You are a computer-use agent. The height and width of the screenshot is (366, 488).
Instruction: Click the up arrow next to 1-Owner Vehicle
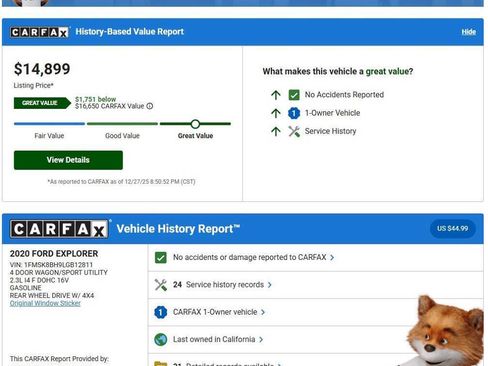(276, 113)
